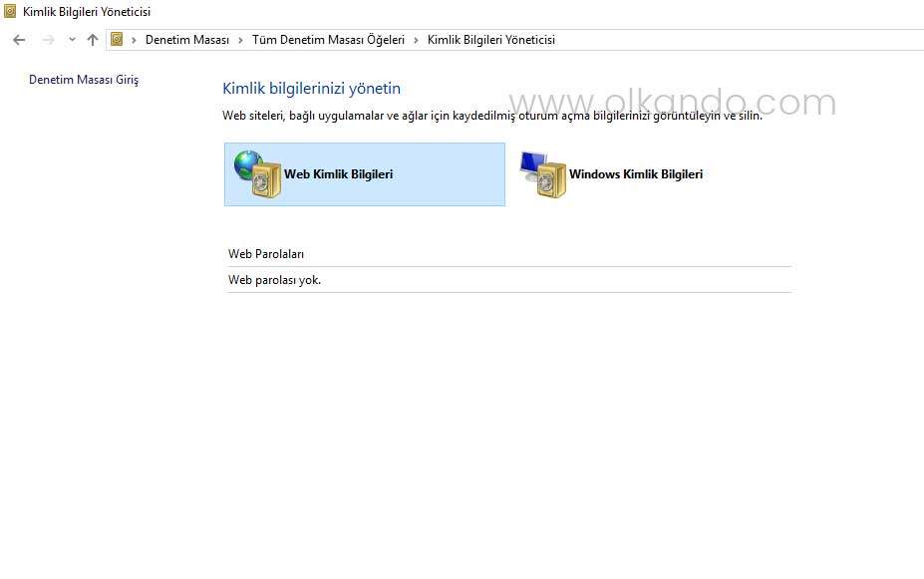Click Kimlik Bilgileri Yöneticisi breadcrumb

coord(490,40)
